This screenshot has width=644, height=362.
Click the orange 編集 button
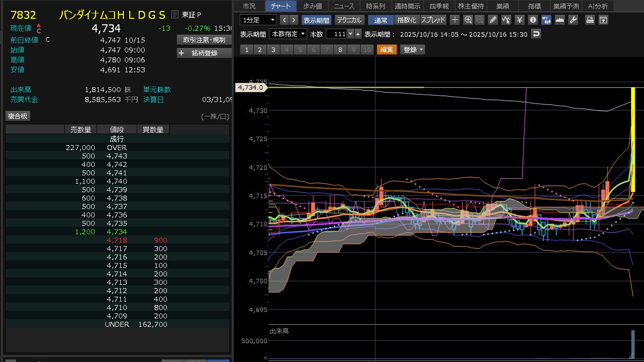386,50
